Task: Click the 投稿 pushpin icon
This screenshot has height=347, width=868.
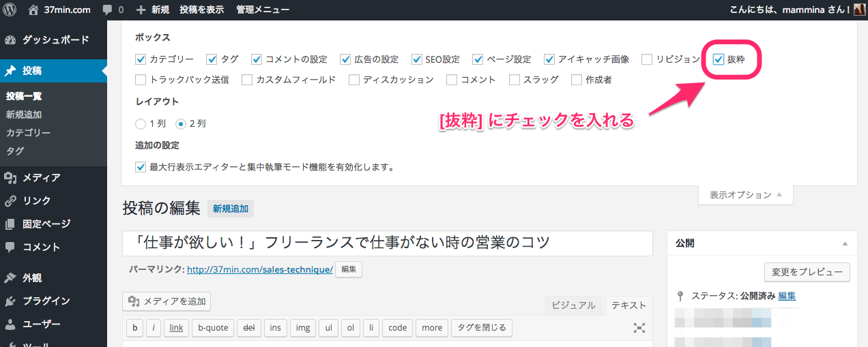Action: 10,70
